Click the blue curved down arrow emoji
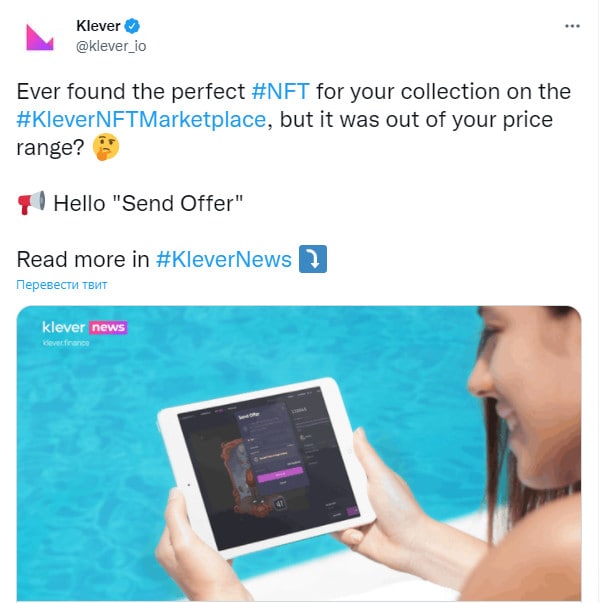This screenshot has height=603, width=600. (313, 259)
